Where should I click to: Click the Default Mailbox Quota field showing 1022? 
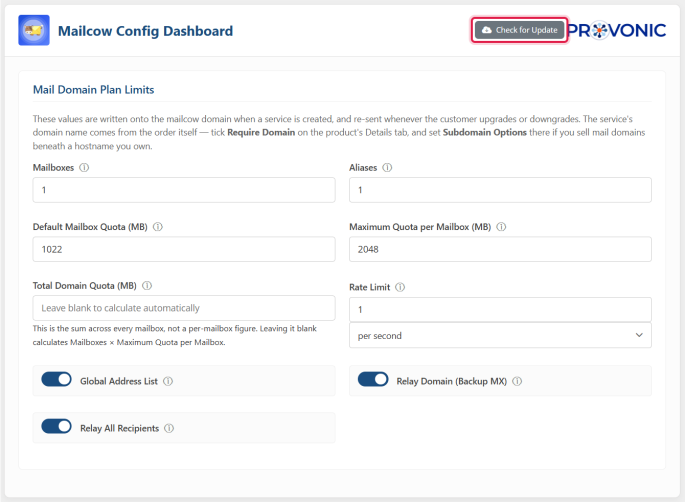[x=184, y=249]
